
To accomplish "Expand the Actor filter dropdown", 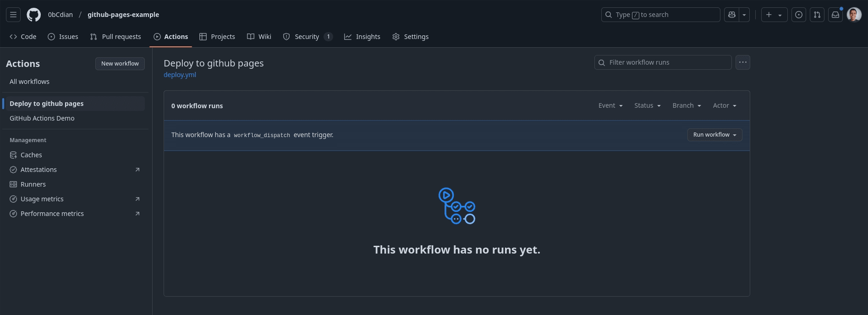I will pos(725,105).
